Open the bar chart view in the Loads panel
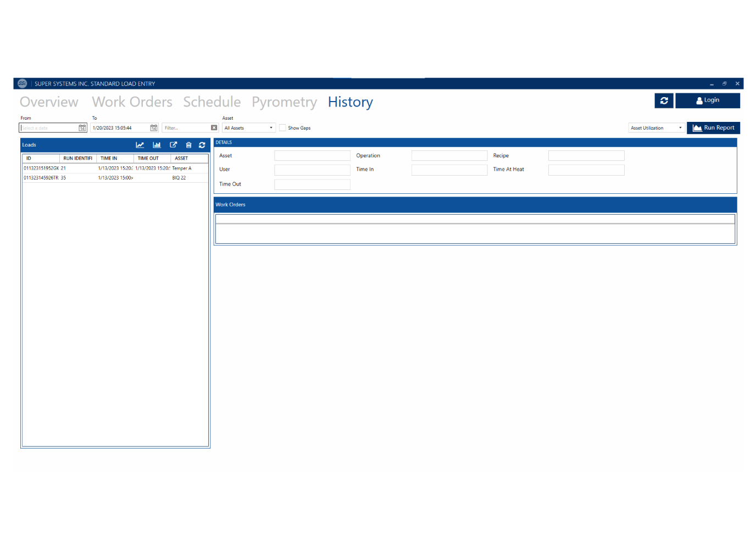This screenshot has height=549, width=756. (157, 145)
